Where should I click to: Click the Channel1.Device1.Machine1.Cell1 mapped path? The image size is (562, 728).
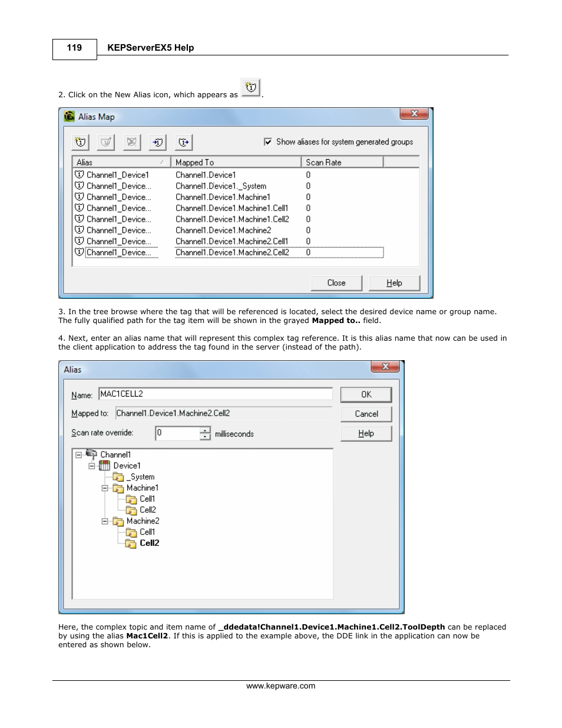click(x=232, y=208)
